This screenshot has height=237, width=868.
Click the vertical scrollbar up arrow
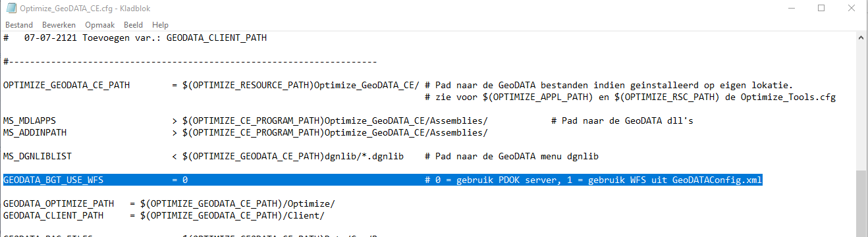click(x=861, y=38)
